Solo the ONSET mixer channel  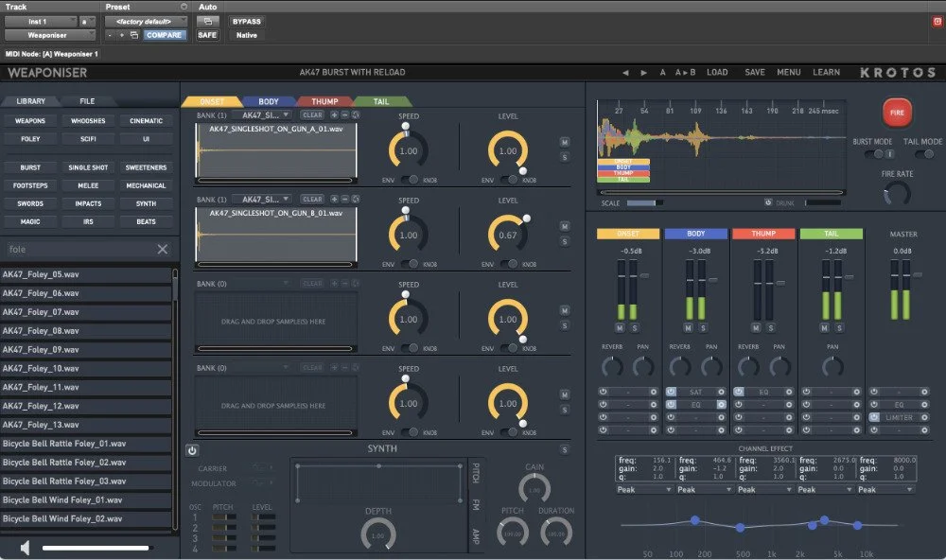tap(635, 327)
